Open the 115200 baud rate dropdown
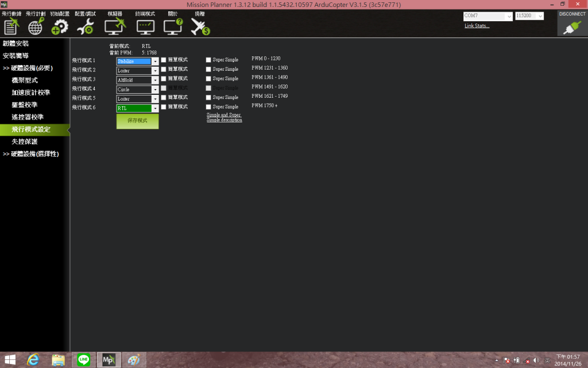 (x=540, y=16)
